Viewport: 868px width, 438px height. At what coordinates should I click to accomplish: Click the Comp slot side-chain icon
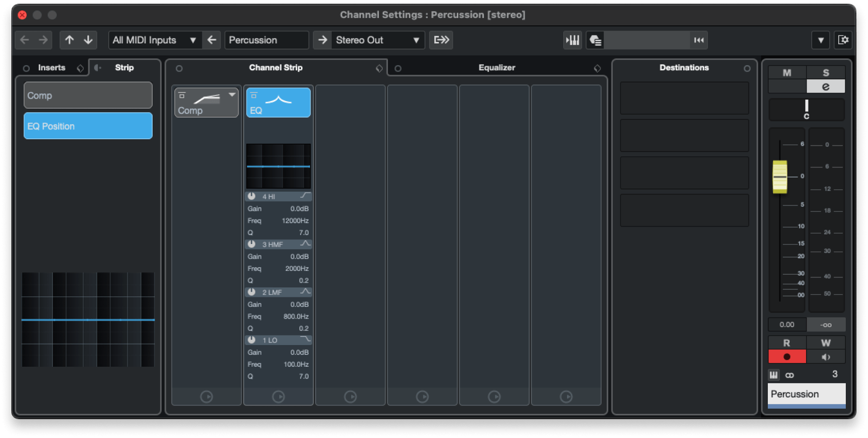pyautogui.click(x=182, y=95)
